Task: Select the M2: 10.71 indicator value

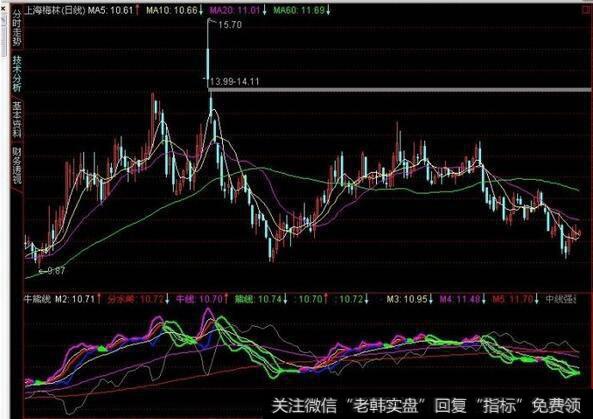Action: pyautogui.click(x=75, y=300)
